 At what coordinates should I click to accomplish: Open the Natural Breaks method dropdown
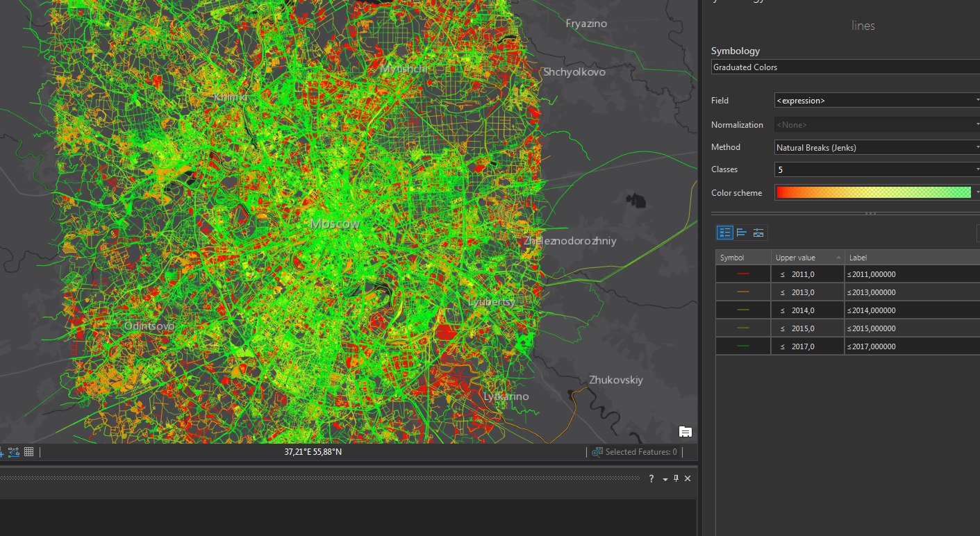point(877,147)
